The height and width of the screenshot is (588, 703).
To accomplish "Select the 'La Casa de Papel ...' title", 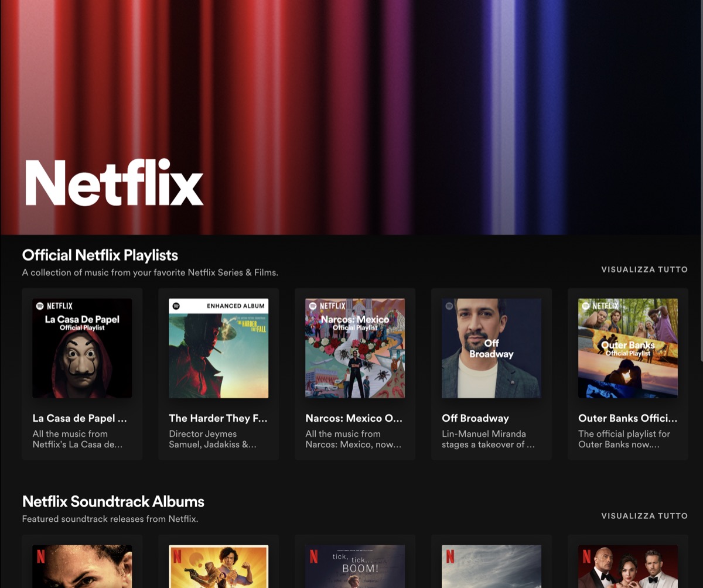I will tap(80, 418).
